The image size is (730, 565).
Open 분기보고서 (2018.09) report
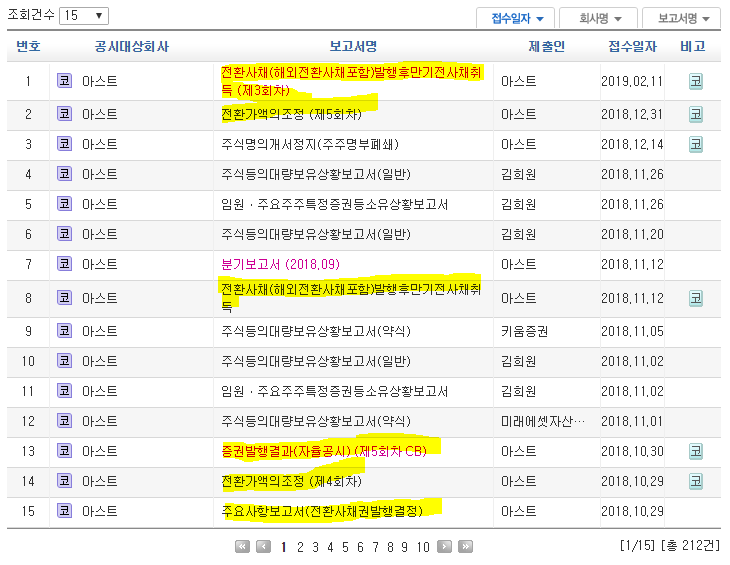[280, 264]
